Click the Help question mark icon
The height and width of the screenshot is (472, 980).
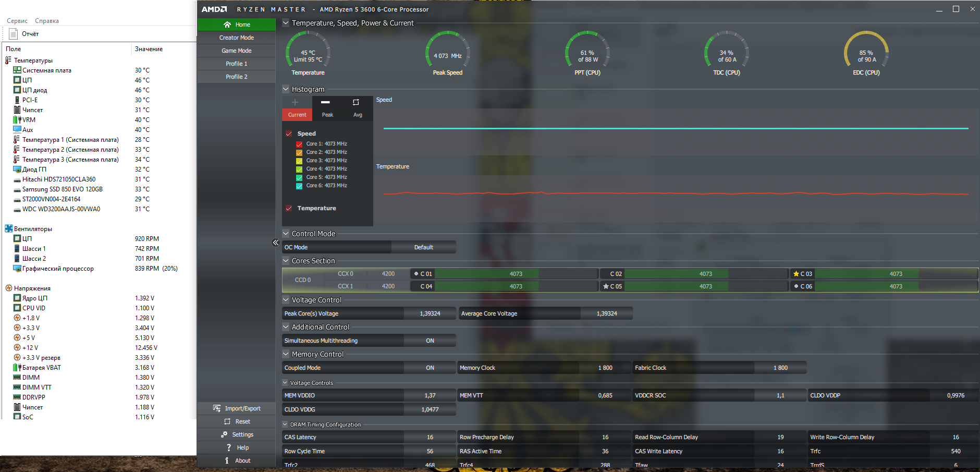(x=229, y=447)
